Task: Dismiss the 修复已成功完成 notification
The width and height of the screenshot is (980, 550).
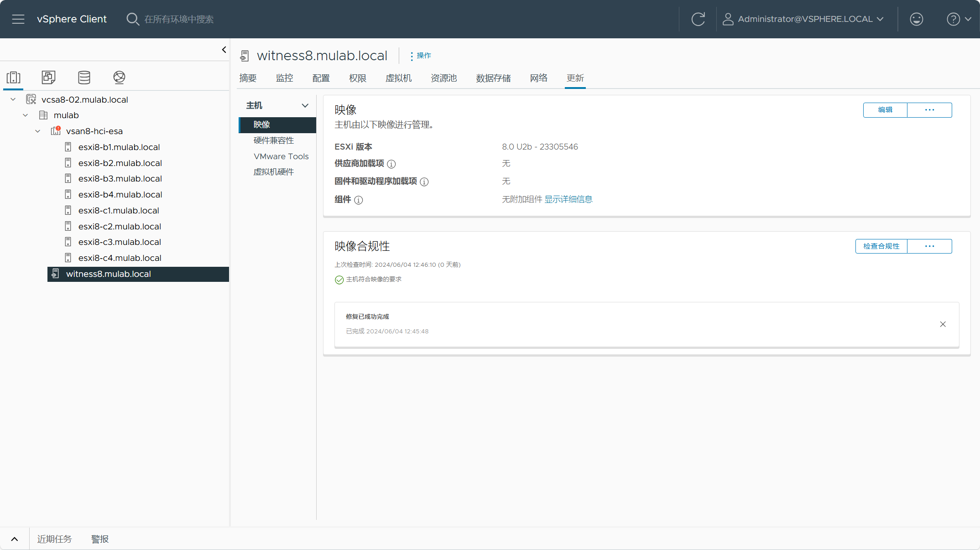Action: pos(943,324)
